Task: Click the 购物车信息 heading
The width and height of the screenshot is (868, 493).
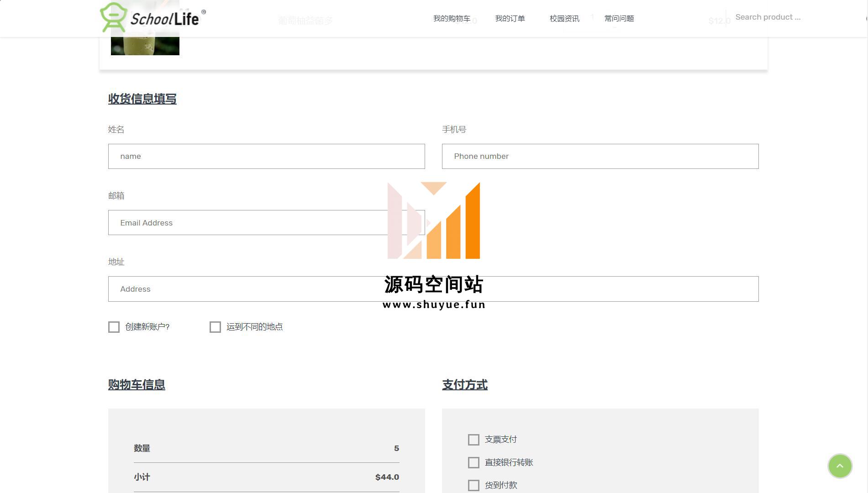Action: pyautogui.click(x=137, y=385)
